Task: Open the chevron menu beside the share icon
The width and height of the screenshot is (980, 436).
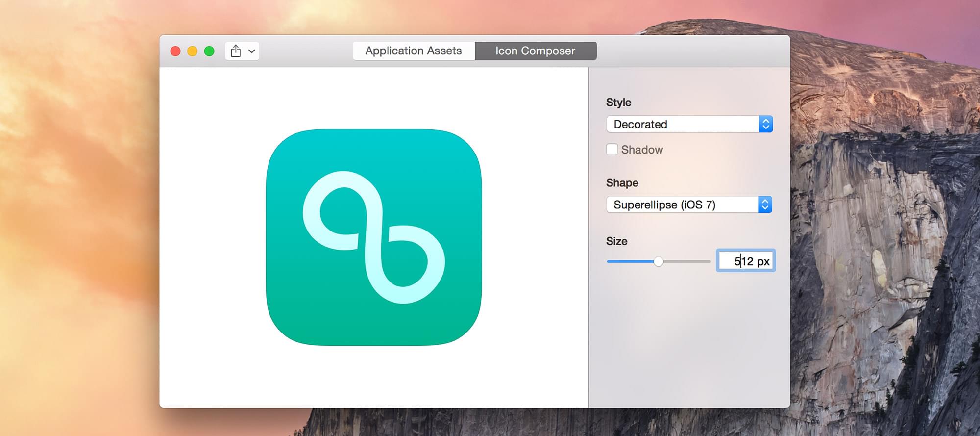Action: 251,51
